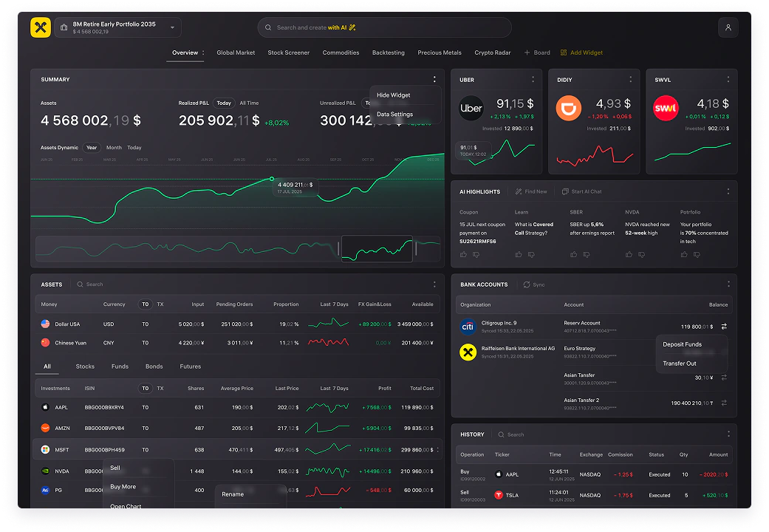769x532 pixels.
Task: Thumbs up the Portfolio highlight
Action: (683, 254)
